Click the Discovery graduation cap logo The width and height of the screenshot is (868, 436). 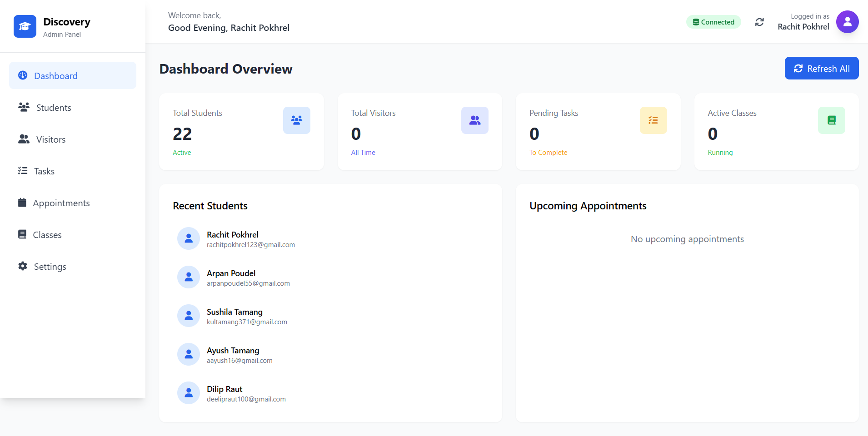[x=25, y=26]
